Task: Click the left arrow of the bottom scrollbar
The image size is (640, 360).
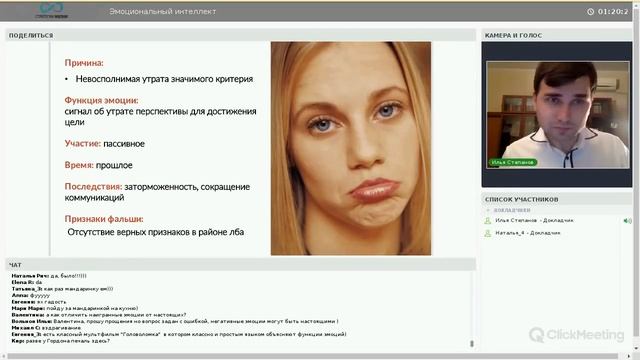Action: click(x=3, y=356)
